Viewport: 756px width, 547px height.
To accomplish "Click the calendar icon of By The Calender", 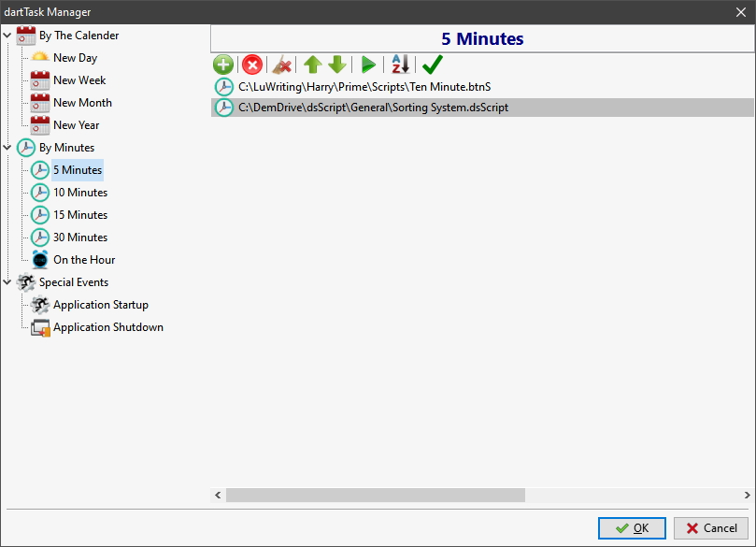I will coord(26,36).
